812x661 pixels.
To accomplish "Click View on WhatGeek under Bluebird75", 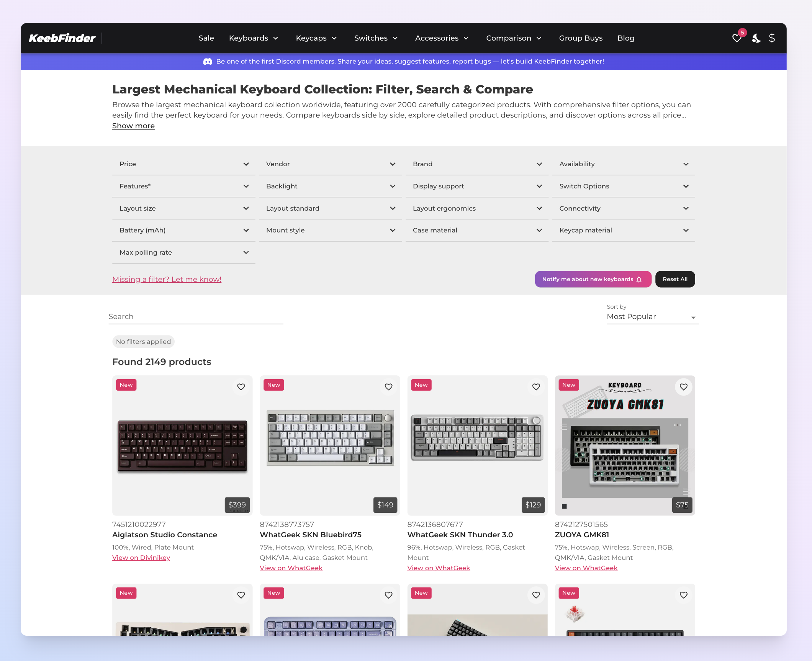I will click(x=291, y=568).
